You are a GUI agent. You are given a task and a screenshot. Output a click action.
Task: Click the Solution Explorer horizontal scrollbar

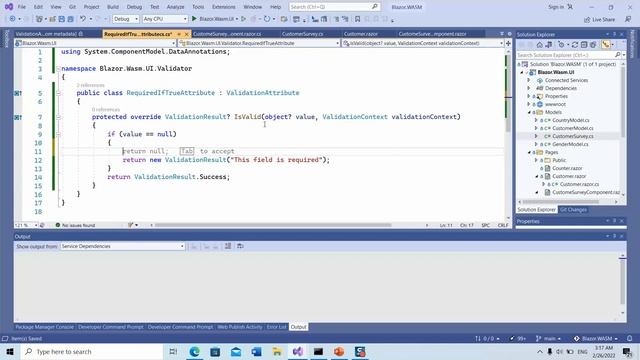point(560,202)
